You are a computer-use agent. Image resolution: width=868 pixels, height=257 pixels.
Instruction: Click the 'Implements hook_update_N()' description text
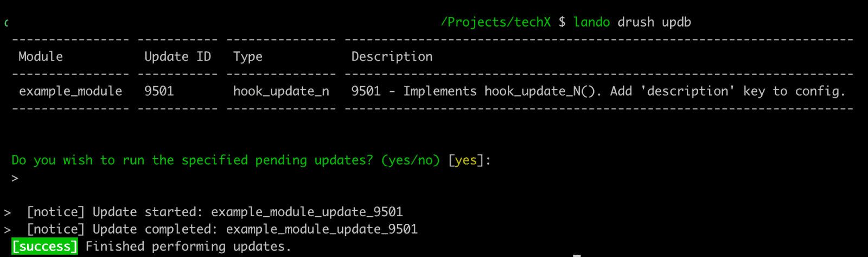[502, 91]
